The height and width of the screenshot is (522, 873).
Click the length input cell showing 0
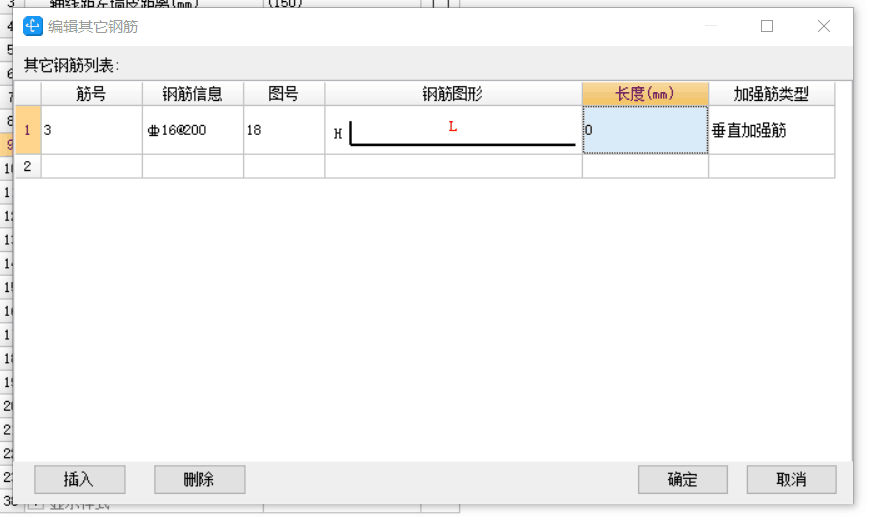[x=645, y=130]
